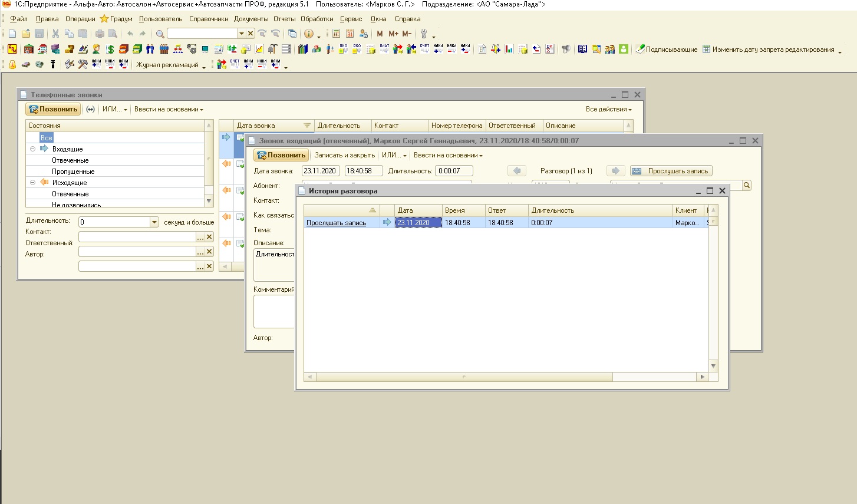Click Позвонить in the call window

(x=281, y=155)
